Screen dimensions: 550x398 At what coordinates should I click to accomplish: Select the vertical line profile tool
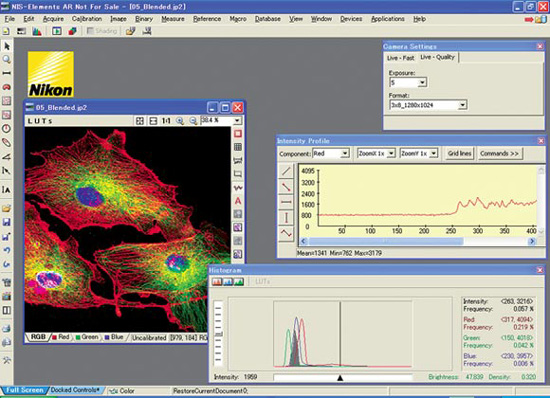click(286, 218)
